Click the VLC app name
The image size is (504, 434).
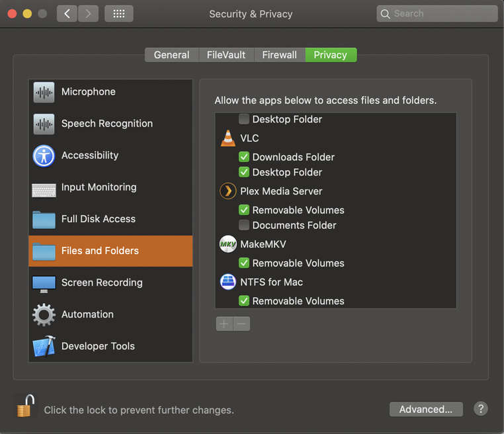tap(249, 138)
